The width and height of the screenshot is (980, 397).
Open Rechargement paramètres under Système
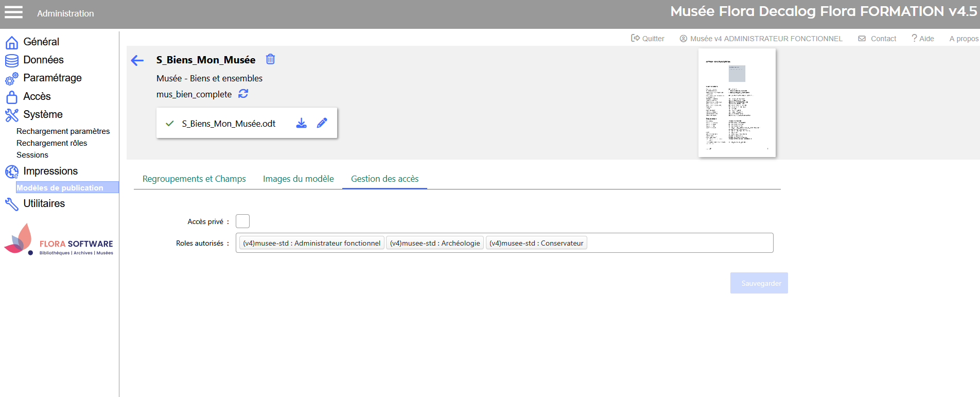point(63,131)
